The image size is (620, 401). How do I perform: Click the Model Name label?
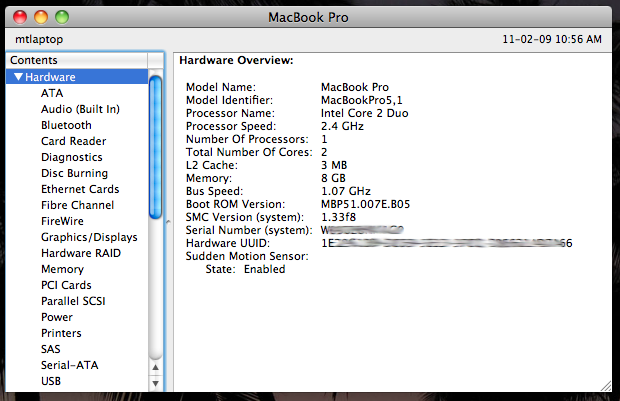click(x=221, y=87)
